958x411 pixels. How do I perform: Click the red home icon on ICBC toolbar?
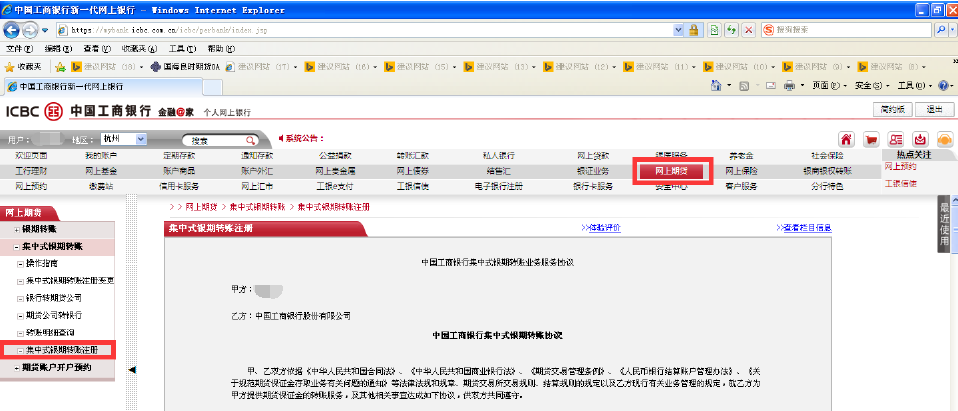846,139
